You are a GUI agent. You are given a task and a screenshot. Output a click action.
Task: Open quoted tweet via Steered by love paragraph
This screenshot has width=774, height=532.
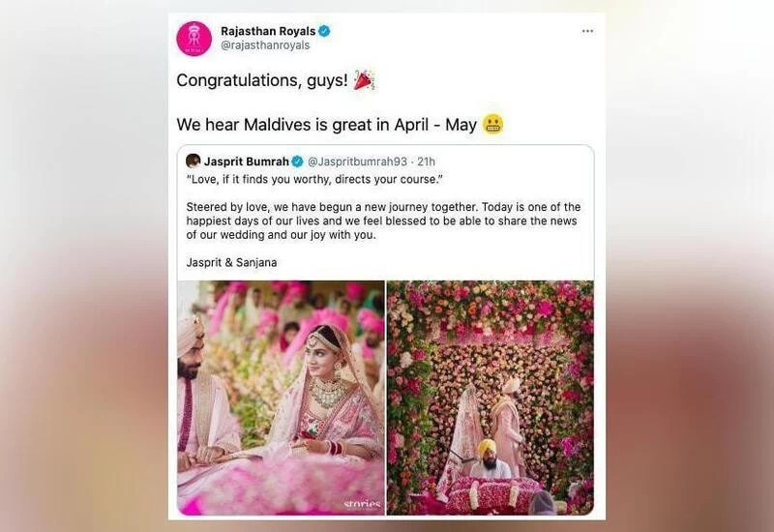pos(383,221)
